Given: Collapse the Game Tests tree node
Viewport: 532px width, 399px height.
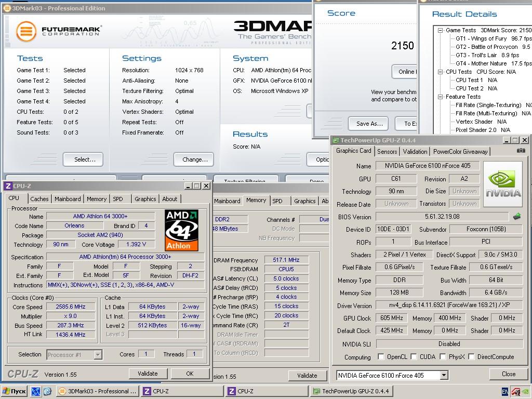Looking at the screenshot, I should point(440,30).
